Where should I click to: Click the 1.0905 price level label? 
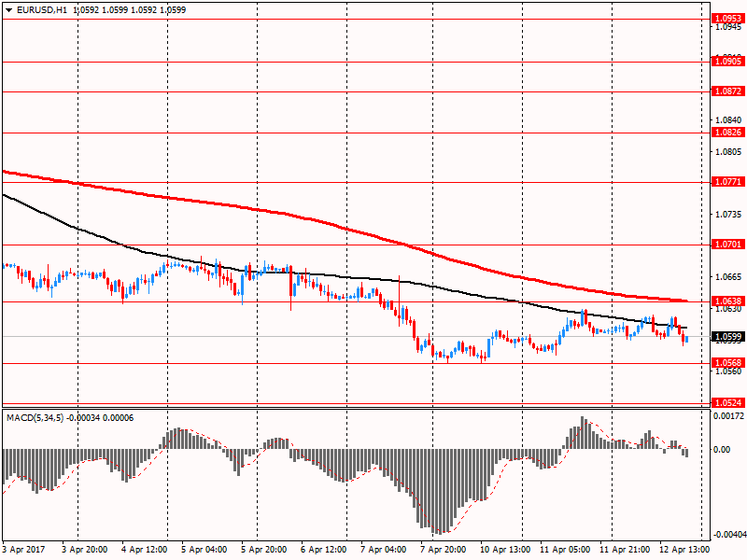[x=727, y=61]
